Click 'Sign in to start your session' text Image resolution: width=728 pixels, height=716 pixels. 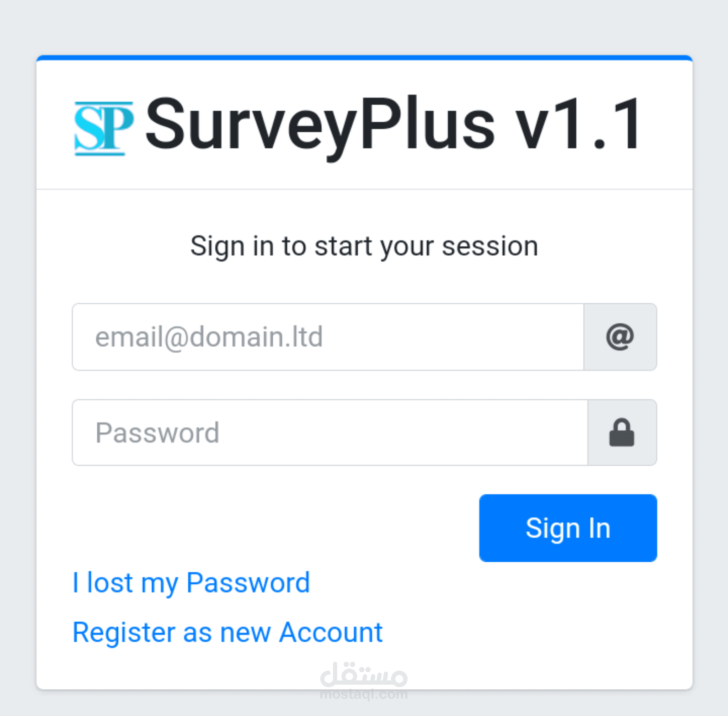[364, 246]
